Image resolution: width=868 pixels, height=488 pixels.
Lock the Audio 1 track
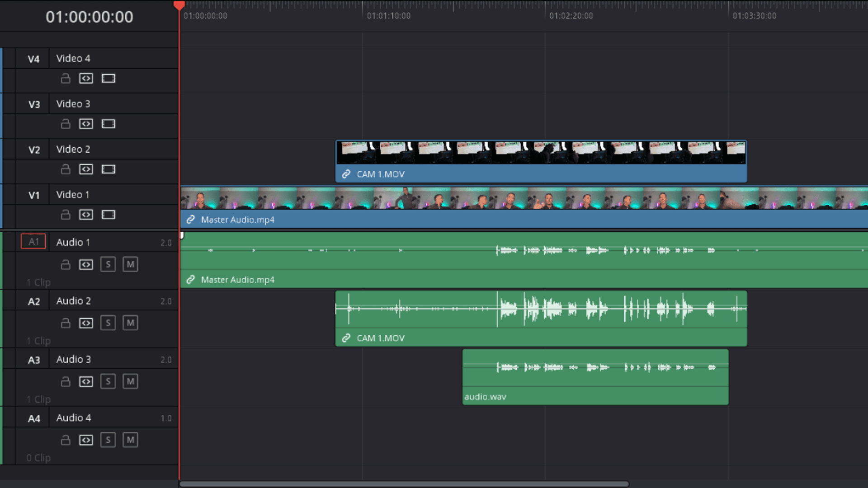click(x=66, y=265)
